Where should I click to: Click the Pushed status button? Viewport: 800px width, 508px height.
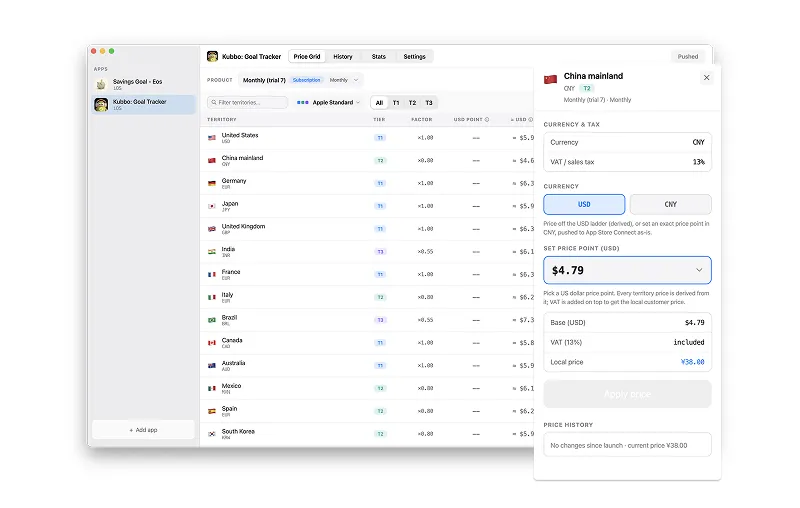pyautogui.click(x=688, y=57)
